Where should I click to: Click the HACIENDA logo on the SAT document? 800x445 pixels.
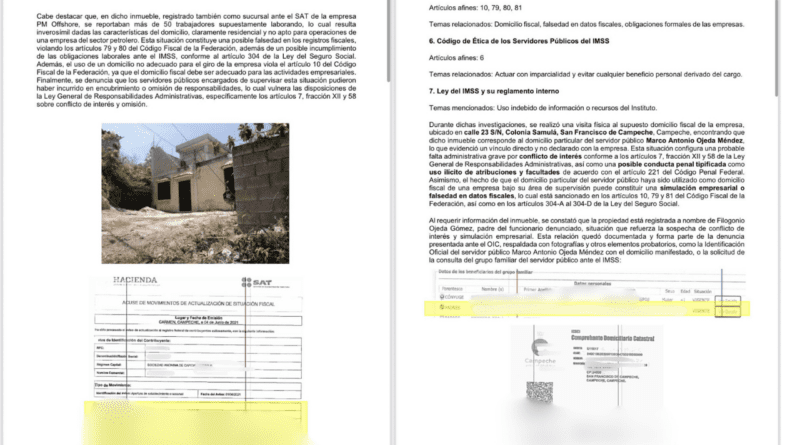click(135, 280)
